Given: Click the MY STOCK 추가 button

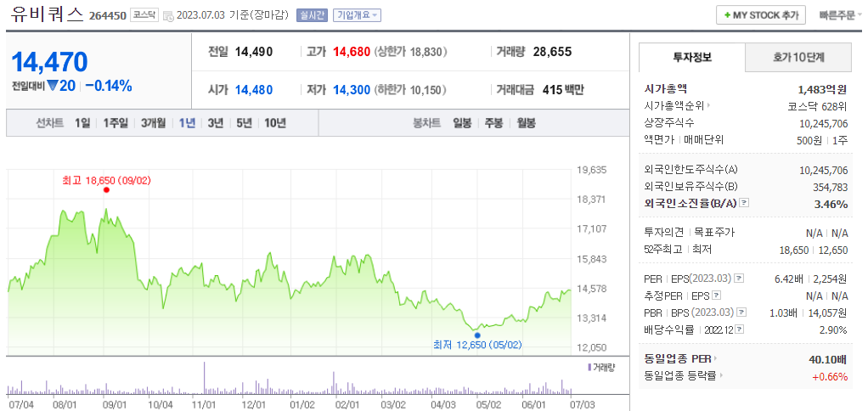Looking at the screenshot, I should point(761,15).
